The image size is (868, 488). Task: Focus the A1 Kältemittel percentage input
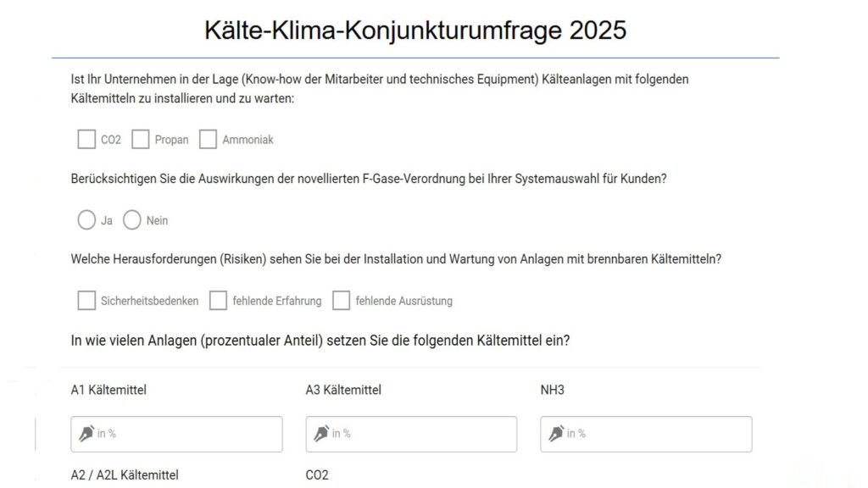pyautogui.click(x=176, y=435)
